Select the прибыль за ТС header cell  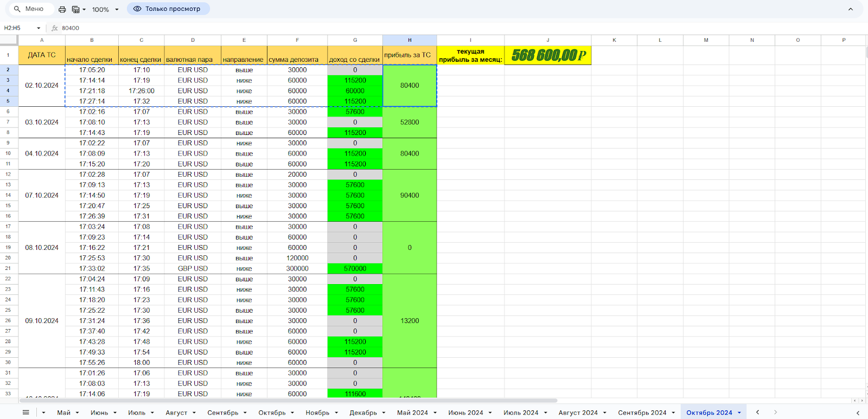click(410, 55)
